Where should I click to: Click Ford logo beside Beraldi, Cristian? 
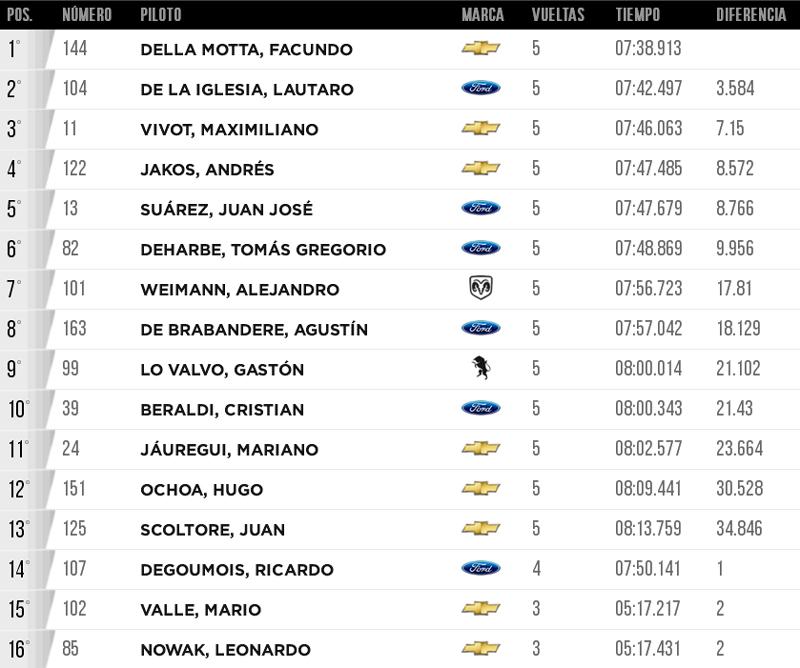click(x=481, y=408)
